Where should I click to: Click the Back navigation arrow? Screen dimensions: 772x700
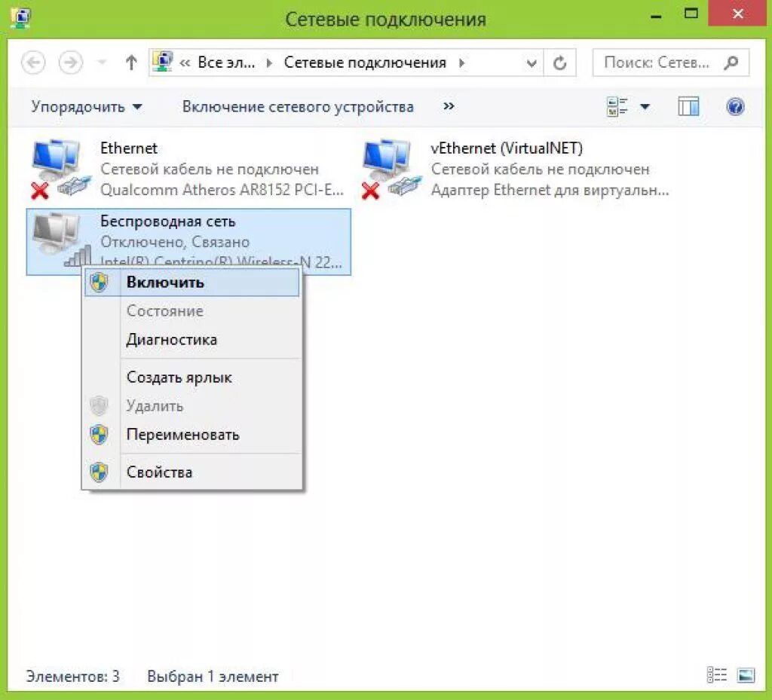(x=33, y=63)
